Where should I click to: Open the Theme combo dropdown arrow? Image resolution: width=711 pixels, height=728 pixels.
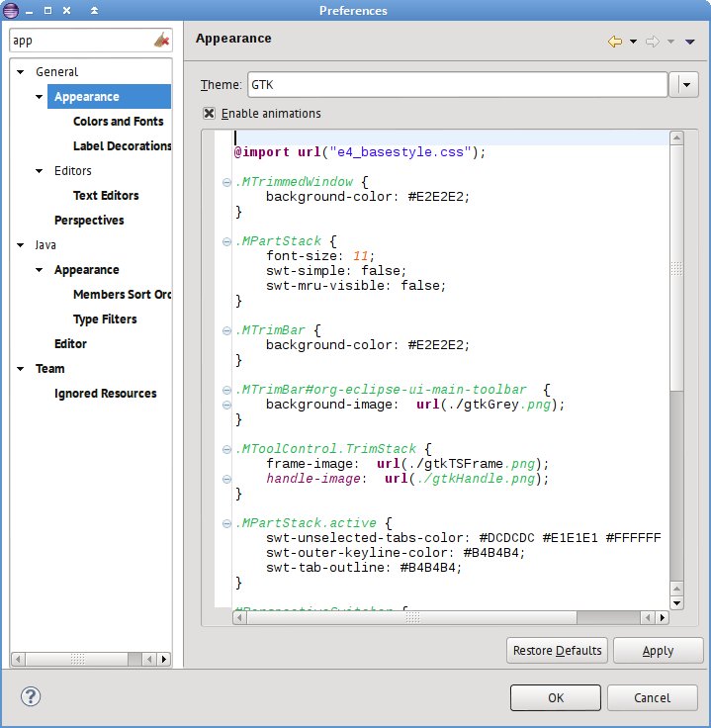point(684,84)
